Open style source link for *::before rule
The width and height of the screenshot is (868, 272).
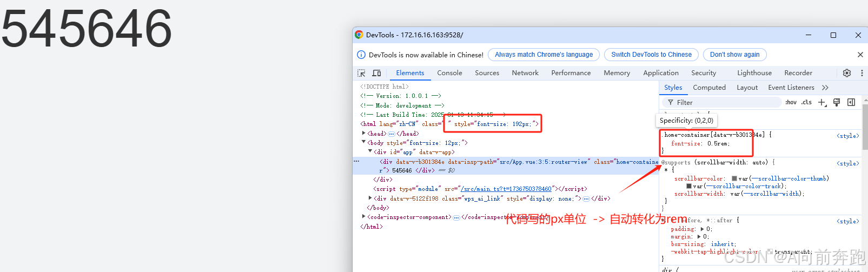(847, 221)
